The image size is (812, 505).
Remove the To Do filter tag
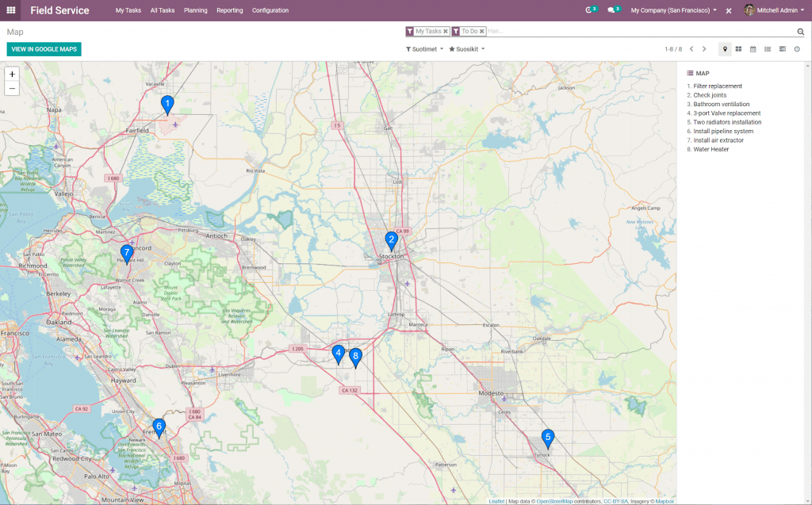pos(482,32)
